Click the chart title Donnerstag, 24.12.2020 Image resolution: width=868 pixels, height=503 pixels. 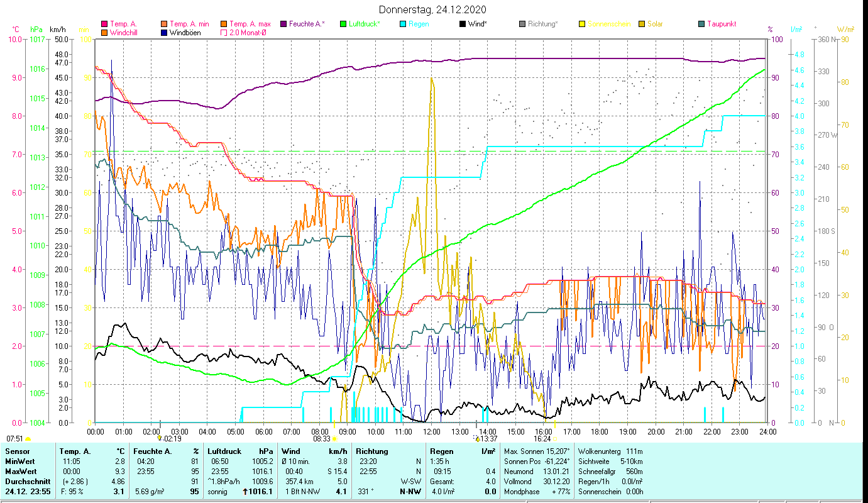[x=433, y=10]
